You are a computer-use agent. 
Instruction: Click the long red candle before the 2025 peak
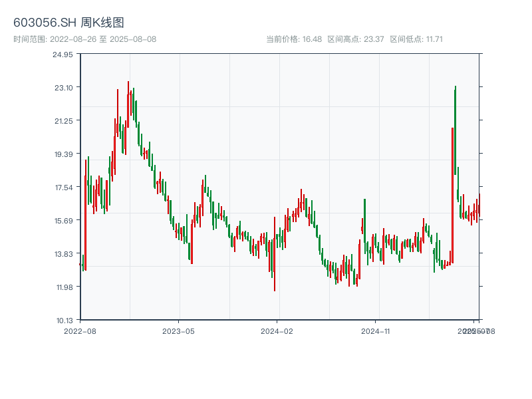coord(453,195)
